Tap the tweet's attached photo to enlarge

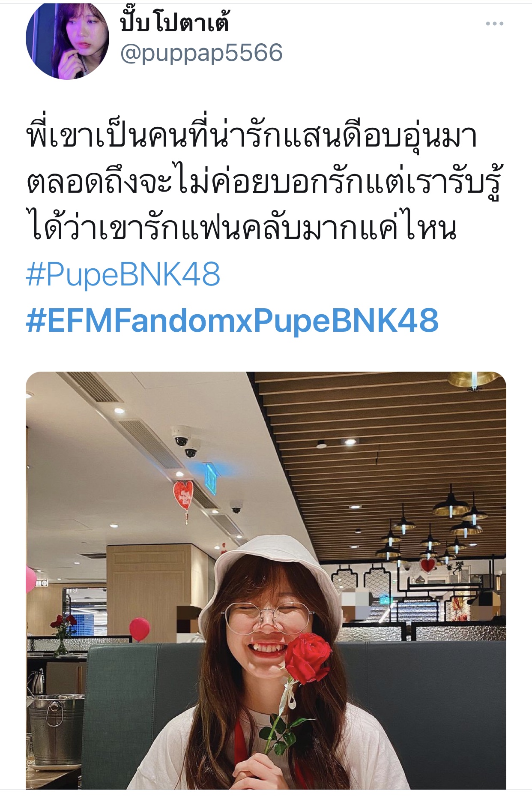tap(266, 580)
